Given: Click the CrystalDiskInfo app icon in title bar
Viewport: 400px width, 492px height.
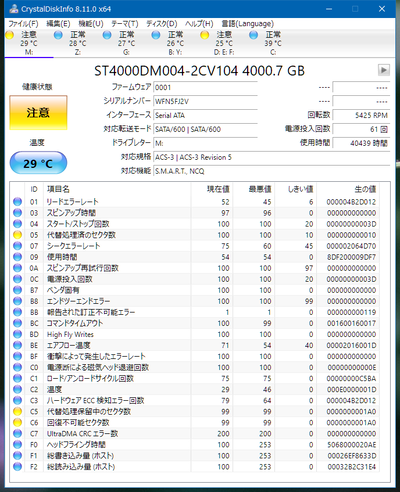Looking at the screenshot, I should [x=14, y=9].
